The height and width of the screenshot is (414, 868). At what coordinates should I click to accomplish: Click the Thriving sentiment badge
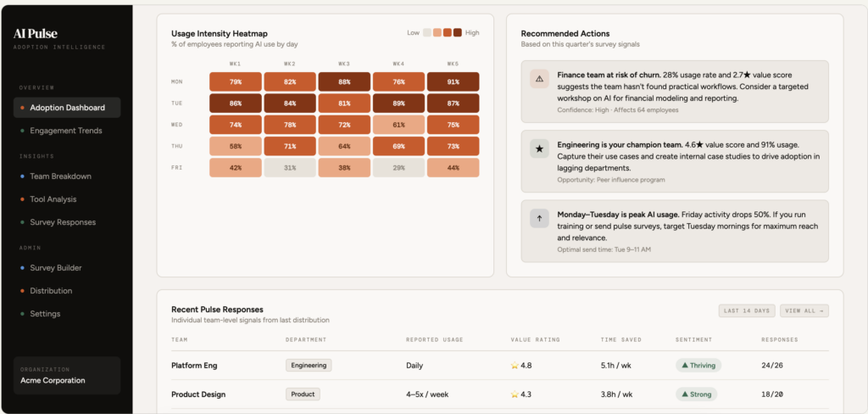click(698, 366)
